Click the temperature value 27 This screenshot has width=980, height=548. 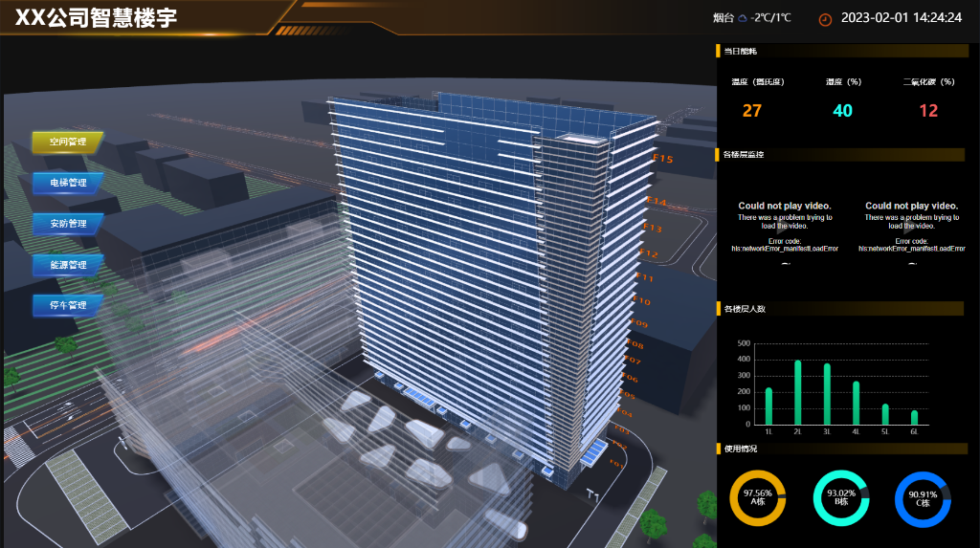pyautogui.click(x=751, y=111)
